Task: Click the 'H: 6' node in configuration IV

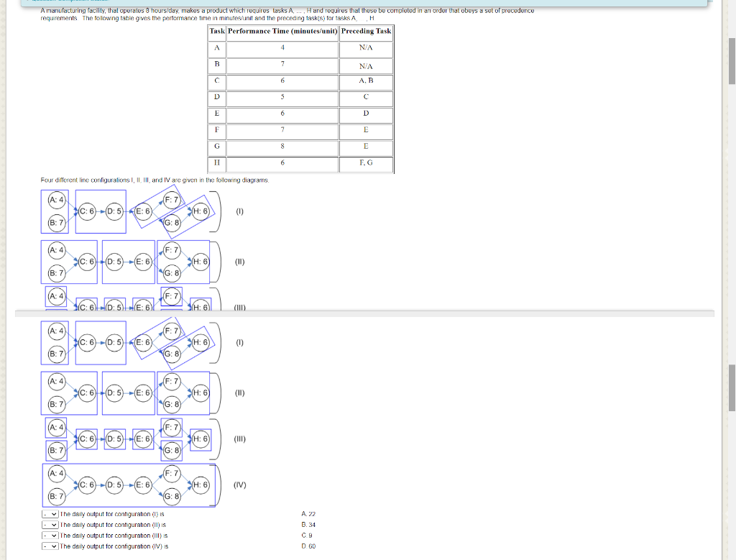Action: (x=201, y=485)
